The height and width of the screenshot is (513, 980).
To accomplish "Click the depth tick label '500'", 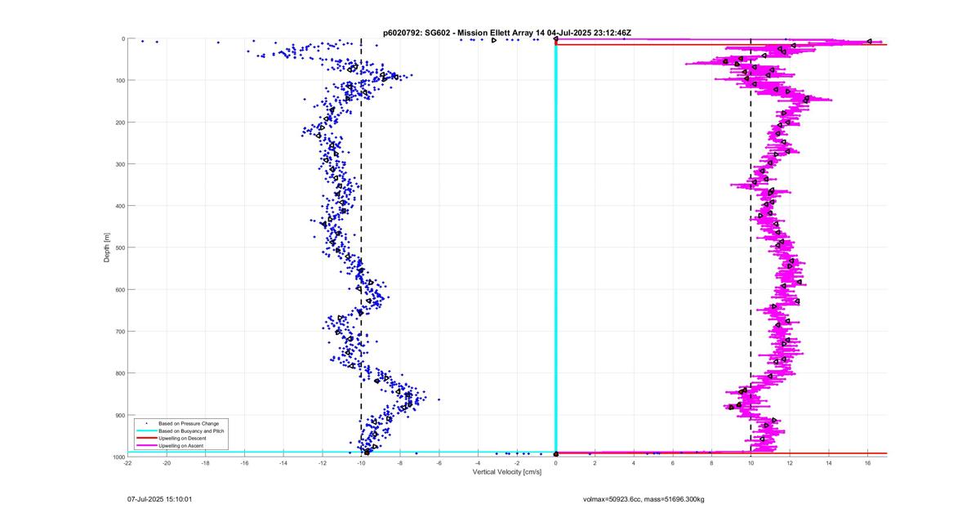I will pos(119,248).
